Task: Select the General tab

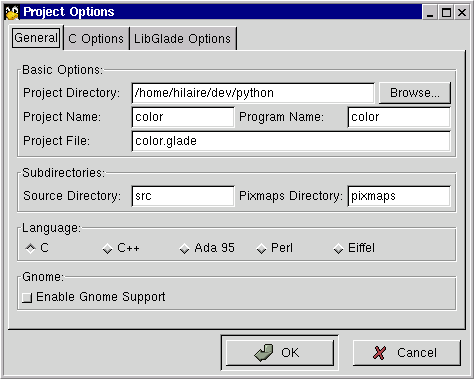Action: pyautogui.click(x=36, y=38)
